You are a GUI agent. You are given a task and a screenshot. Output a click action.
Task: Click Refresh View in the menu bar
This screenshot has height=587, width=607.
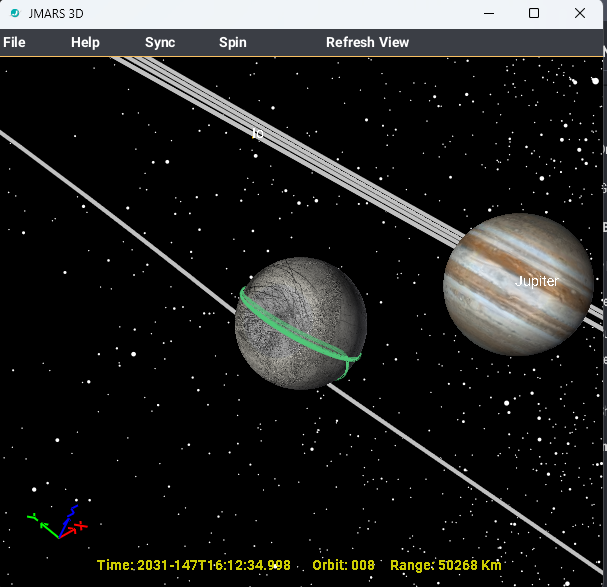click(367, 42)
